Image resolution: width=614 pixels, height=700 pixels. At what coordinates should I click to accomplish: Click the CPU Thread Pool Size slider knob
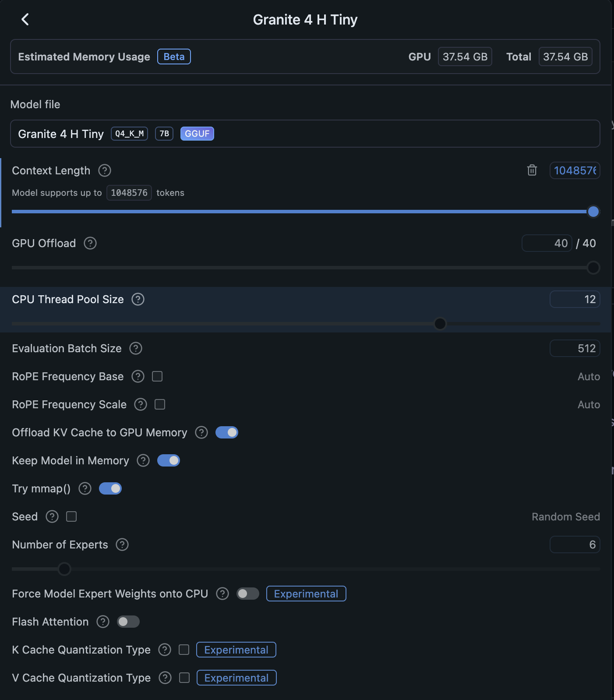[440, 324]
